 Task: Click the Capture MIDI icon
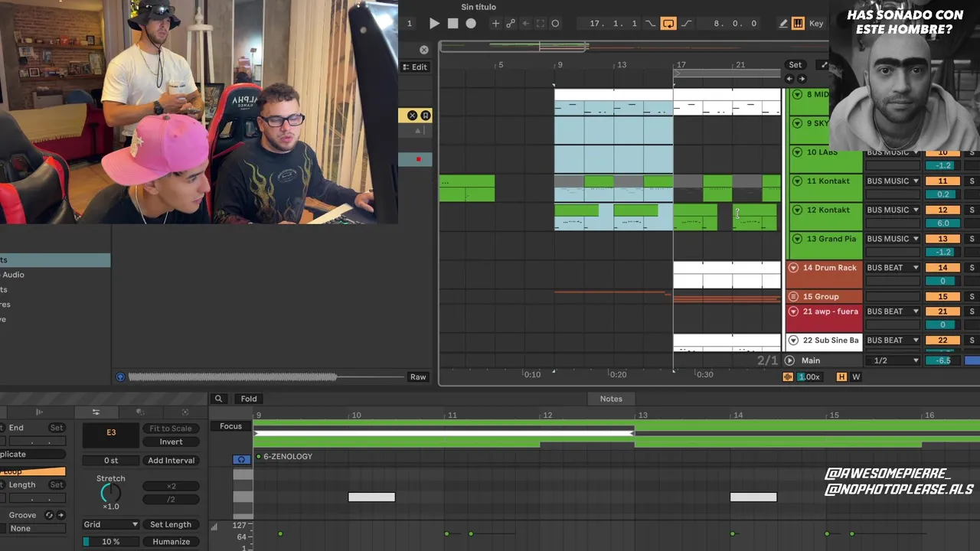[x=541, y=24]
